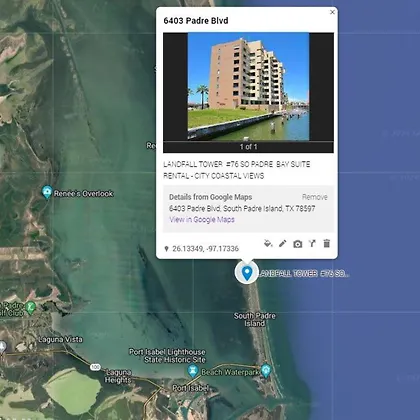Click the Highway 100 road shield
Viewport: 420px width, 420px height.
tap(95, 367)
